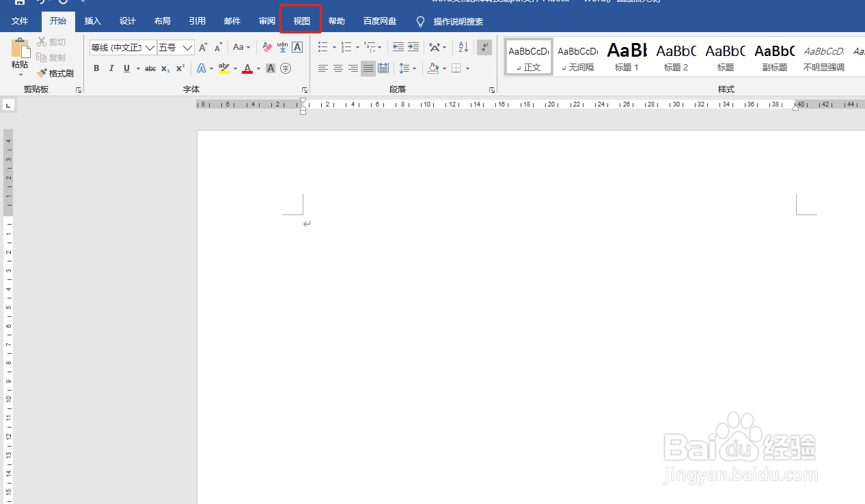Apply superscript formatting
This screenshot has width=865, height=504.
click(x=180, y=68)
